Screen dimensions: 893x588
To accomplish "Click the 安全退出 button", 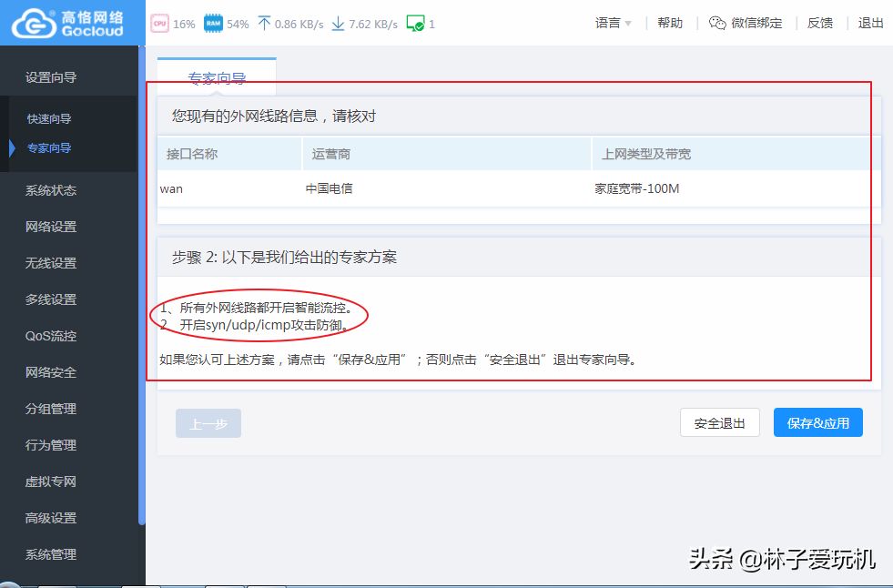I will coord(720,423).
